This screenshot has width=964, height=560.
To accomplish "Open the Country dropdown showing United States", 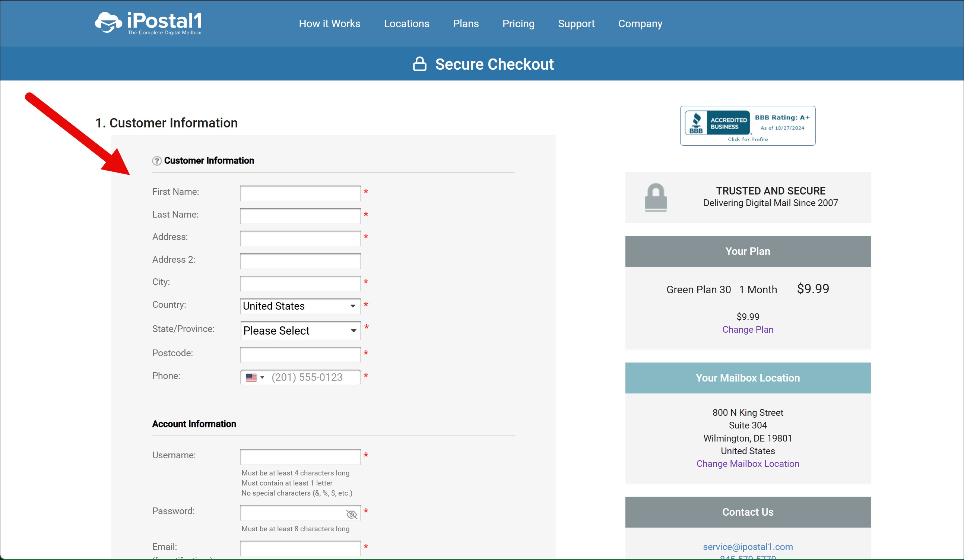I will 300,306.
